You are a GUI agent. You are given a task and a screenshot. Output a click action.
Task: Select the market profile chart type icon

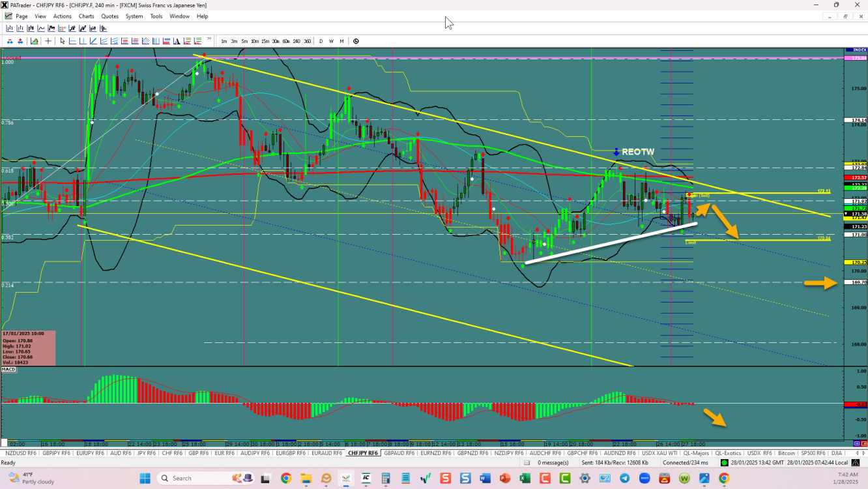tap(104, 28)
